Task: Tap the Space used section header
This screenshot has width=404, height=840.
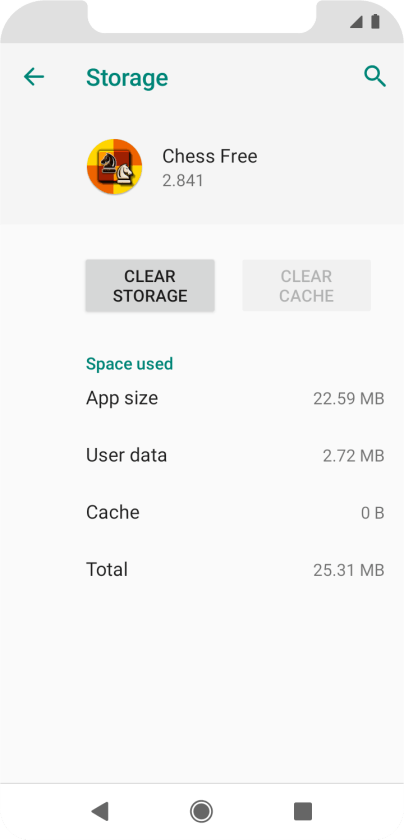Action: coord(129,364)
